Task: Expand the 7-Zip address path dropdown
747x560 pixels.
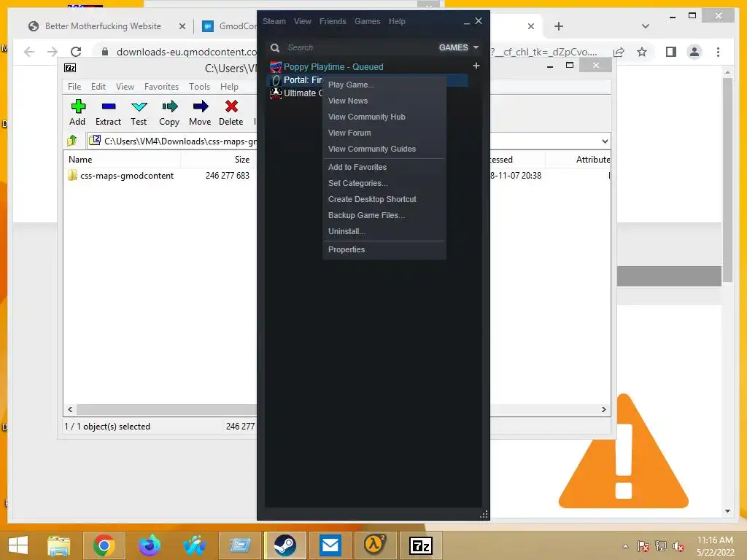Action: pos(605,141)
